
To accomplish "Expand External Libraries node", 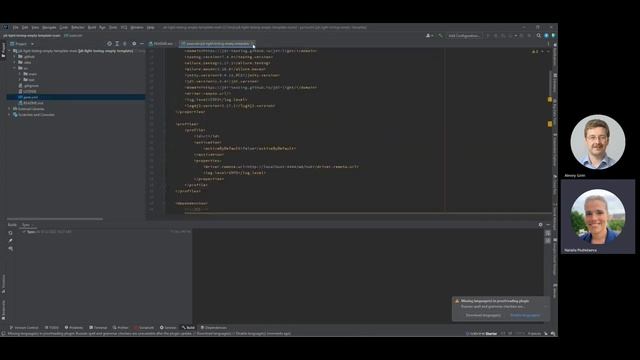I will coord(9,109).
